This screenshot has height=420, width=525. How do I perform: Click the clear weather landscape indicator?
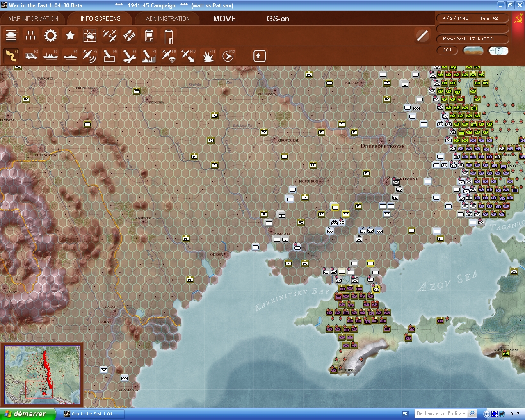473,50
